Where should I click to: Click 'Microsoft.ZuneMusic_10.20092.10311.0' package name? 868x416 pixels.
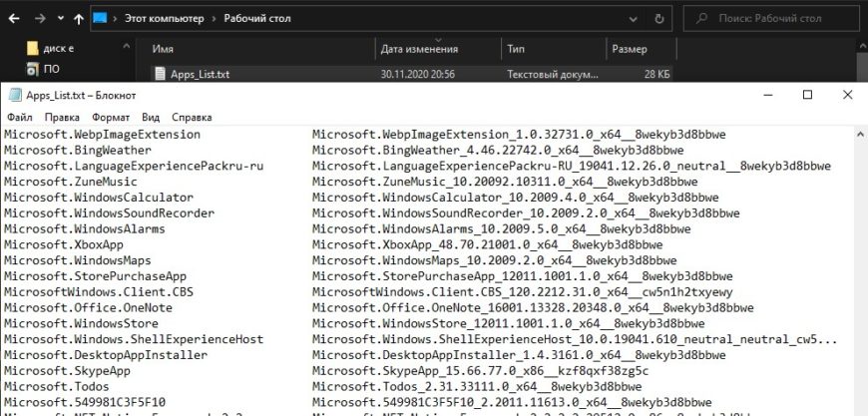tap(505, 182)
